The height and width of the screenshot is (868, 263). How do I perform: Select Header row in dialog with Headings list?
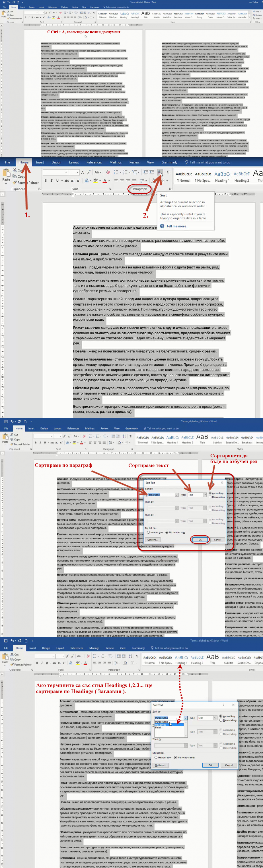(x=163, y=758)
